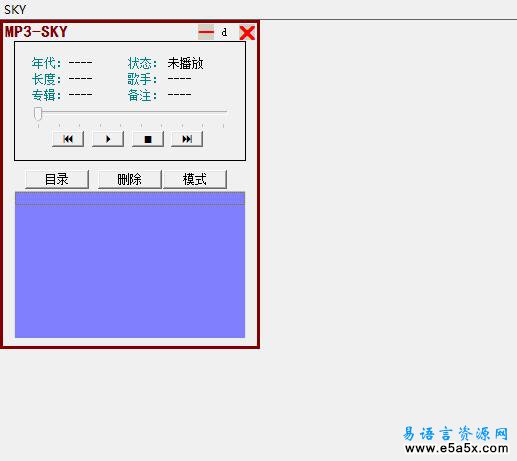
Task: Click the 歌手: label
Action: (x=142, y=79)
